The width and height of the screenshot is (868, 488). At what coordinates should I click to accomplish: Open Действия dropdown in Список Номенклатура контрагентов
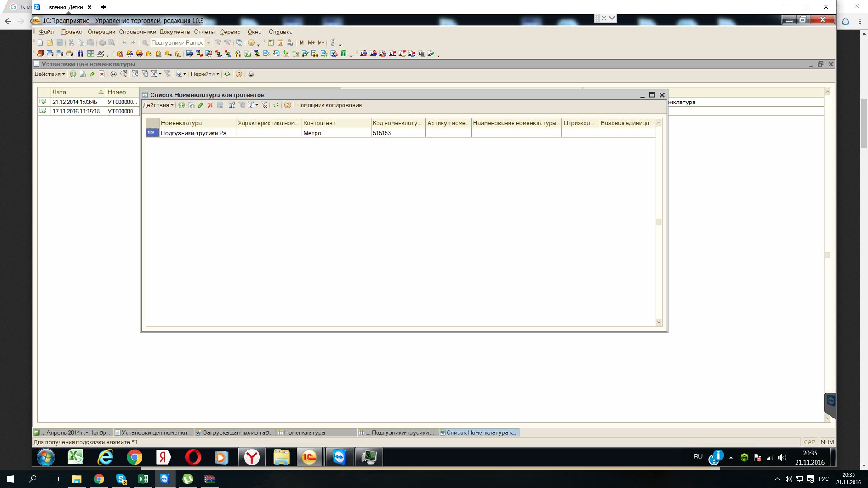tap(158, 105)
